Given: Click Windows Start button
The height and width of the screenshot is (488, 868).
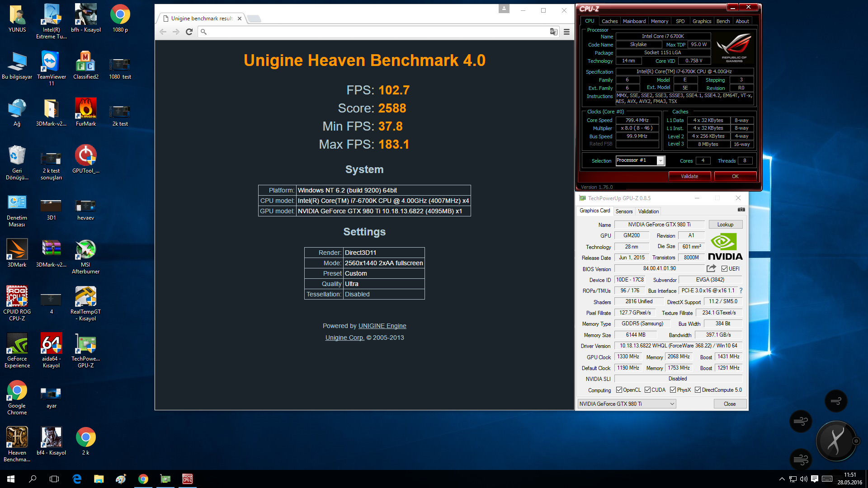Looking at the screenshot, I should pos(11,479).
